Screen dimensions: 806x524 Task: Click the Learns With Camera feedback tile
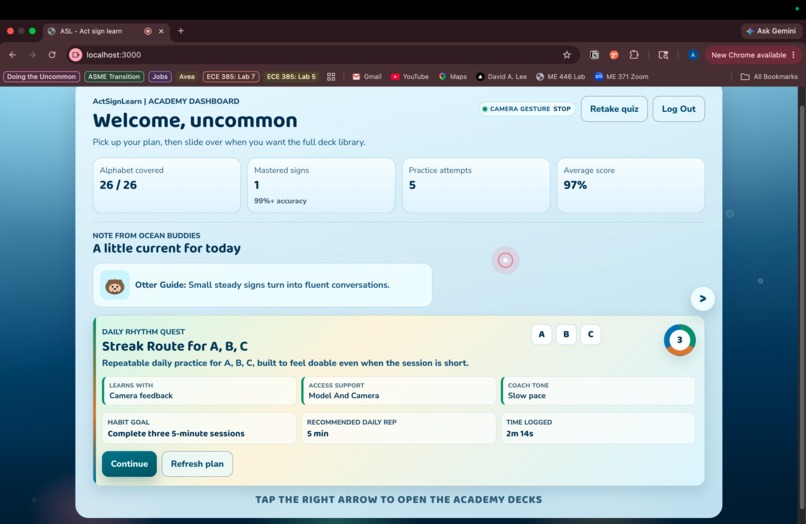[x=199, y=391]
